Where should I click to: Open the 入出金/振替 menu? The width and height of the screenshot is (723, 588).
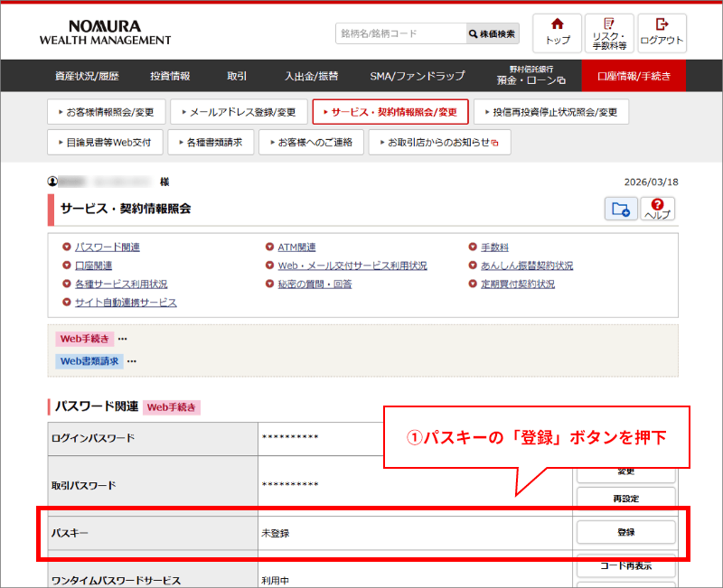tap(311, 76)
